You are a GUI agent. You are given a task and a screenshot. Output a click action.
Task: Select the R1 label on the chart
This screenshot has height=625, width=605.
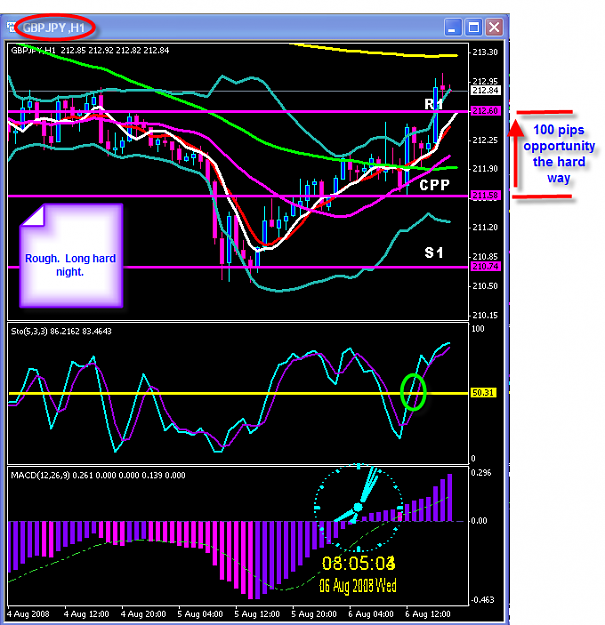coord(434,104)
